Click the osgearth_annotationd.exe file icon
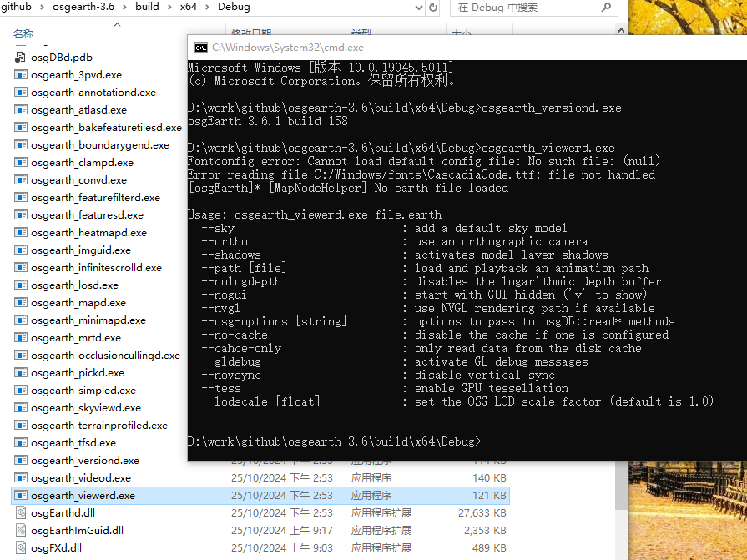This screenshot has height=560, width=747. coord(20,93)
